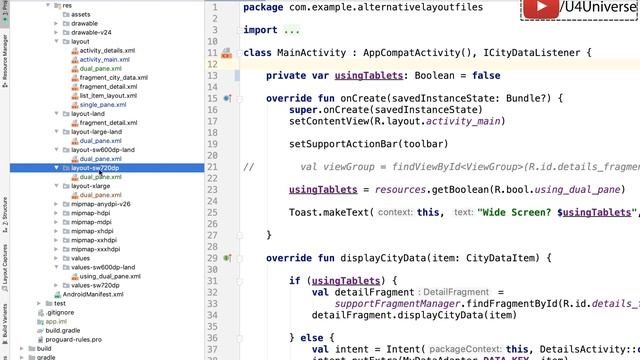The image size is (640, 360).
Task: Click list_item_layout.xml file icon
Action: (x=75, y=96)
